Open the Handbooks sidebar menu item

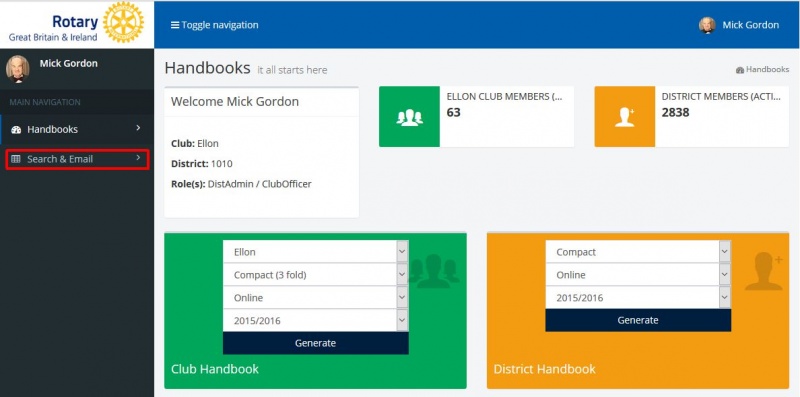tap(77, 129)
